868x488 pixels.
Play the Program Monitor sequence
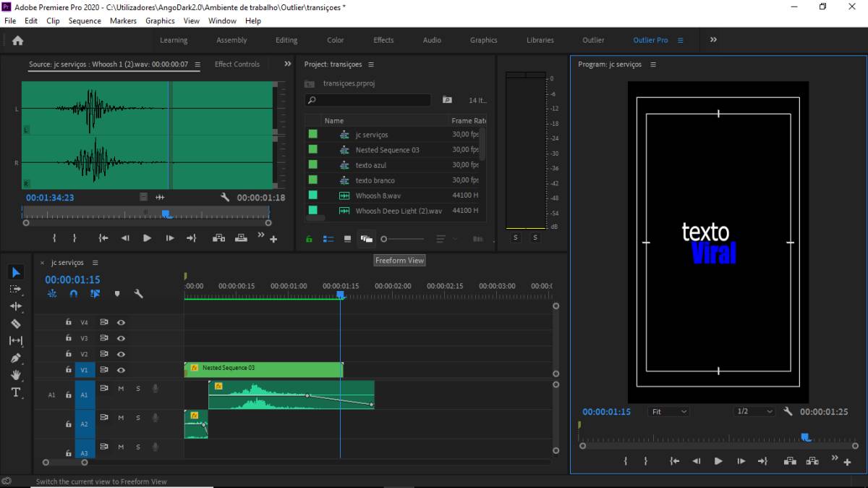718,461
